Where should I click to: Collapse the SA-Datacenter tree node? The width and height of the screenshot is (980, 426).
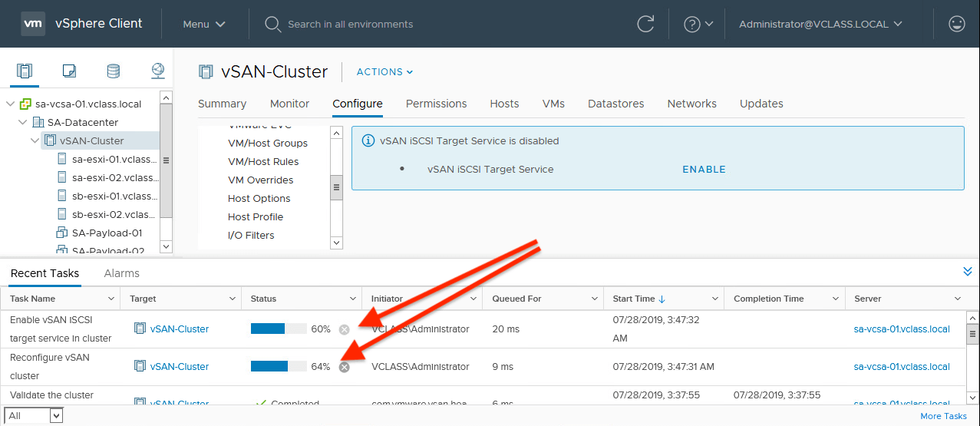[22, 122]
